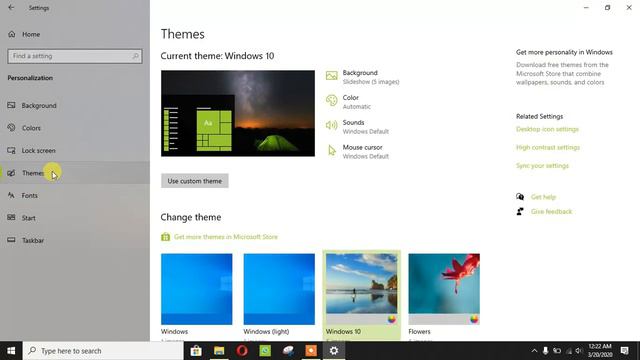Click the color wheel on Windows 10 theme
This screenshot has height=360, width=640.
point(392,319)
